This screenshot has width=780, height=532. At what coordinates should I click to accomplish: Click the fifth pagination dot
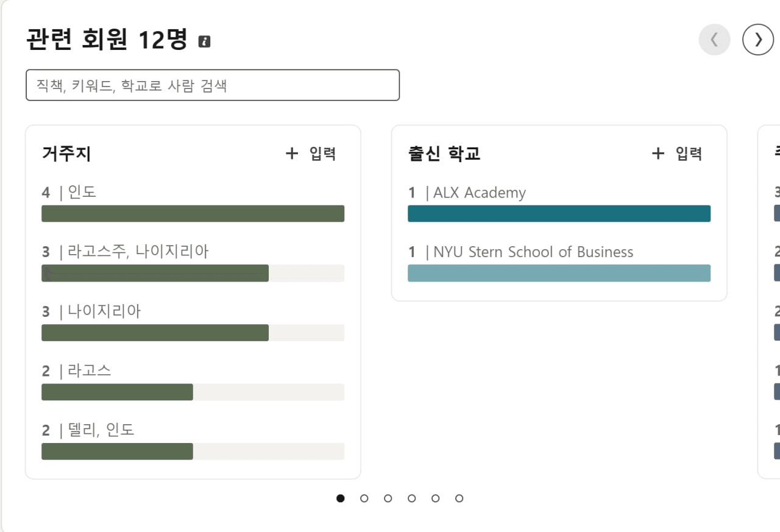(436, 498)
